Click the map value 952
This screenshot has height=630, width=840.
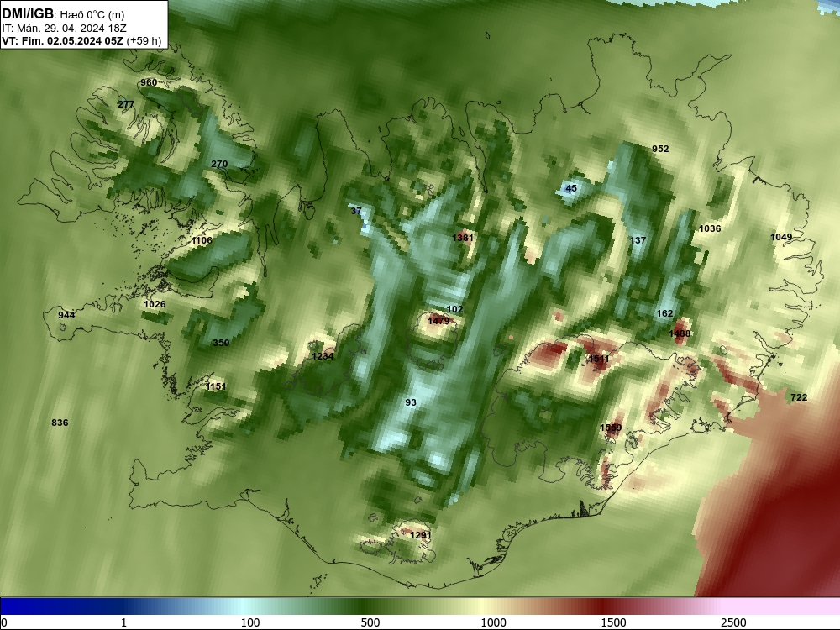click(660, 149)
